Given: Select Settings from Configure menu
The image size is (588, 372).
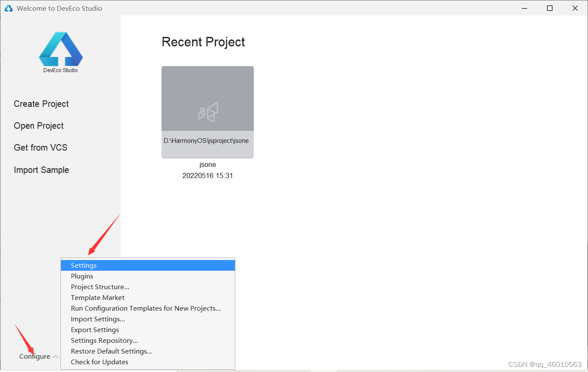Looking at the screenshot, I should click(148, 266).
